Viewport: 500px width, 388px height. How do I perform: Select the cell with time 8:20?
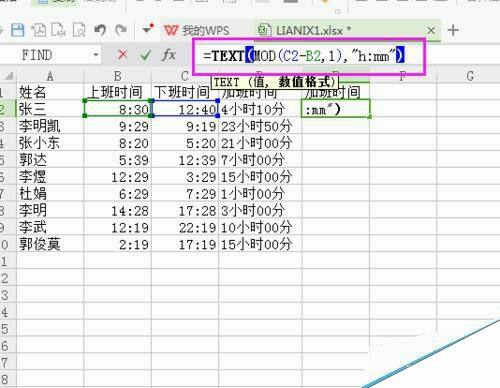tap(117, 143)
